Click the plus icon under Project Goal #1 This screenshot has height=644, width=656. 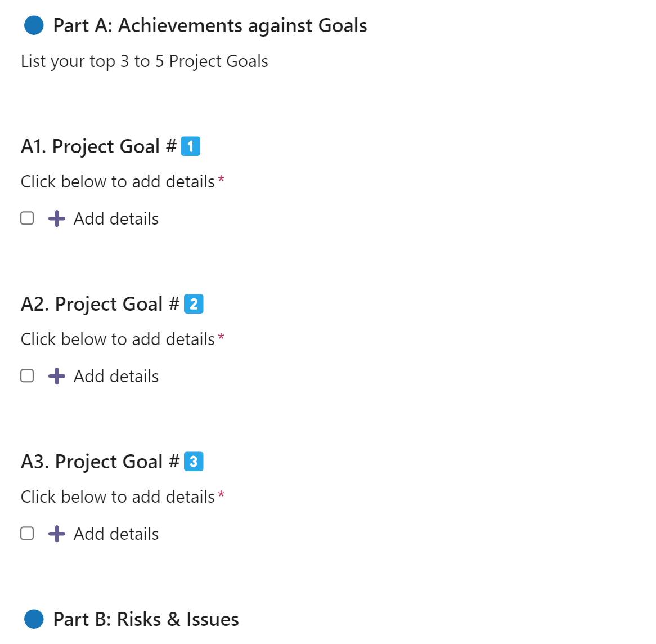pos(57,218)
